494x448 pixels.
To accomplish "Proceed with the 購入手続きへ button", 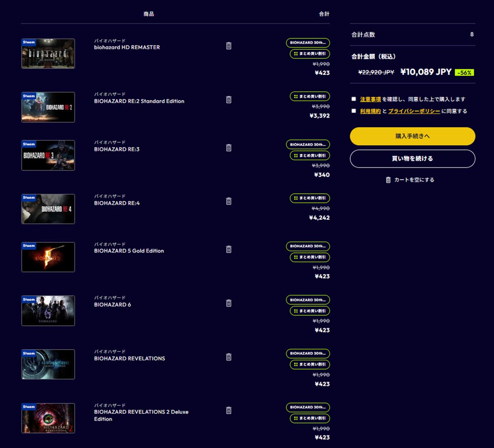I will click(412, 136).
